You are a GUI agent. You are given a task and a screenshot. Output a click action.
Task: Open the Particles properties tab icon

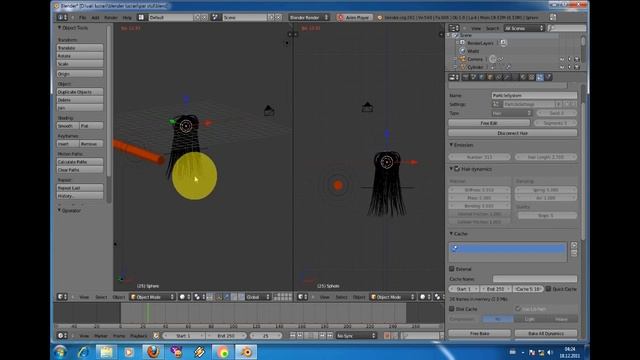point(540,77)
